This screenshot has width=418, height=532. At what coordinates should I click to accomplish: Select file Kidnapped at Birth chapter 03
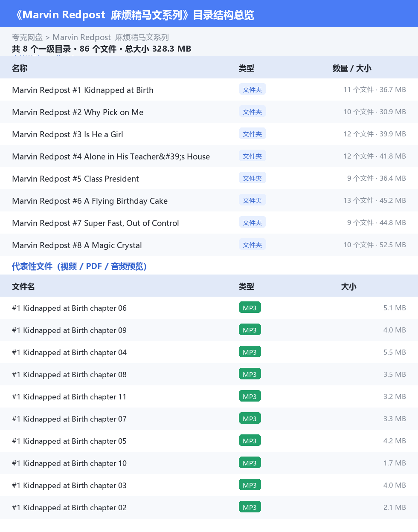[x=70, y=486]
